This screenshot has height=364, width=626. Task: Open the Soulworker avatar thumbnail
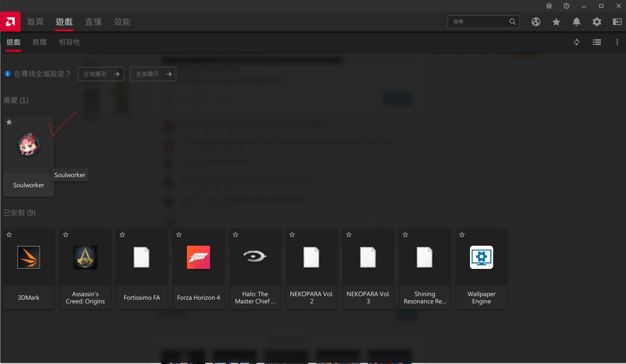pos(29,145)
